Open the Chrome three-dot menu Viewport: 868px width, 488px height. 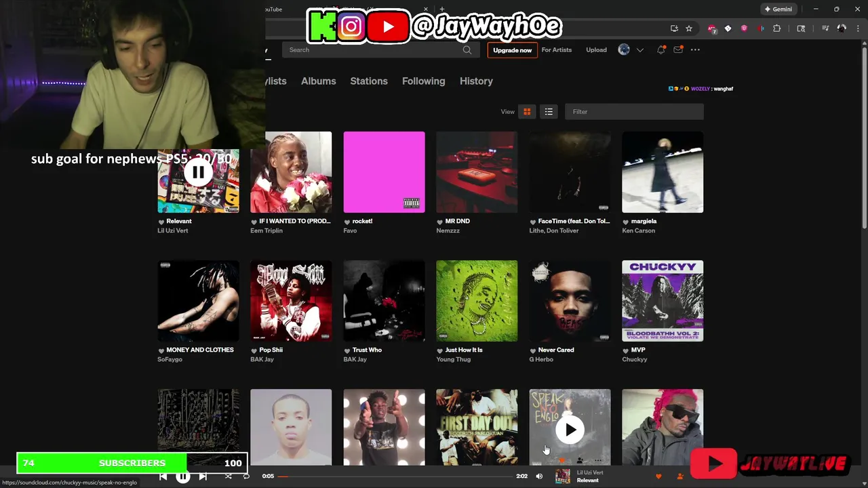tap(858, 28)
